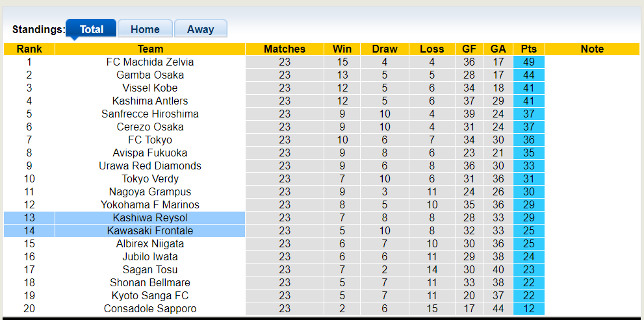Click the Win column header

342,49
